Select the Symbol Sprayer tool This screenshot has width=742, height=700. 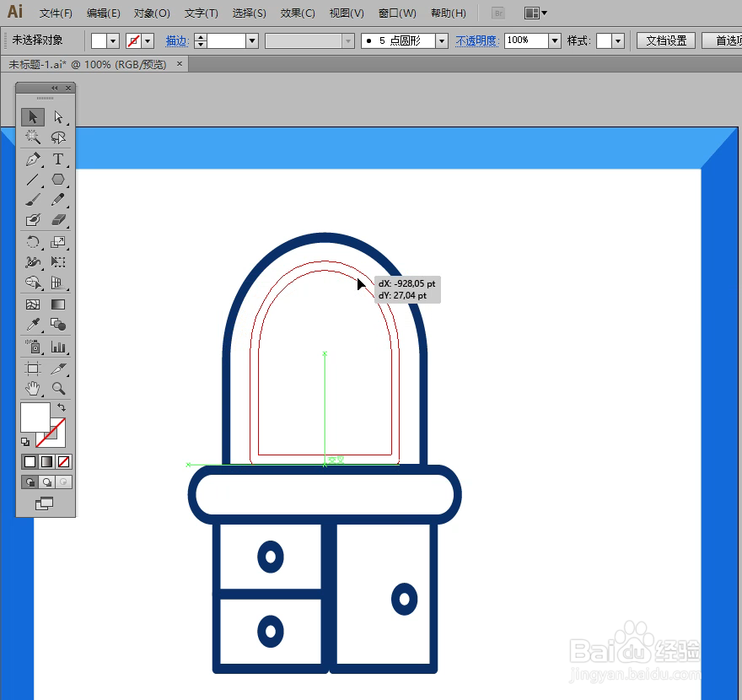click(x=33, y=347)
